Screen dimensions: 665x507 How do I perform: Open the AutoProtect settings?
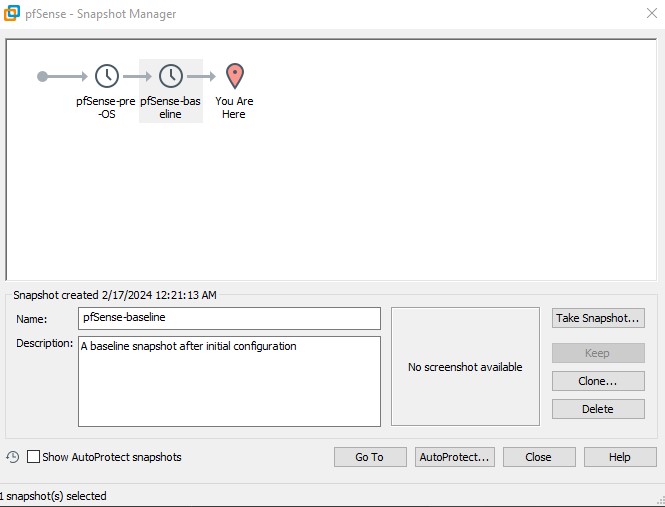[455, 457]
